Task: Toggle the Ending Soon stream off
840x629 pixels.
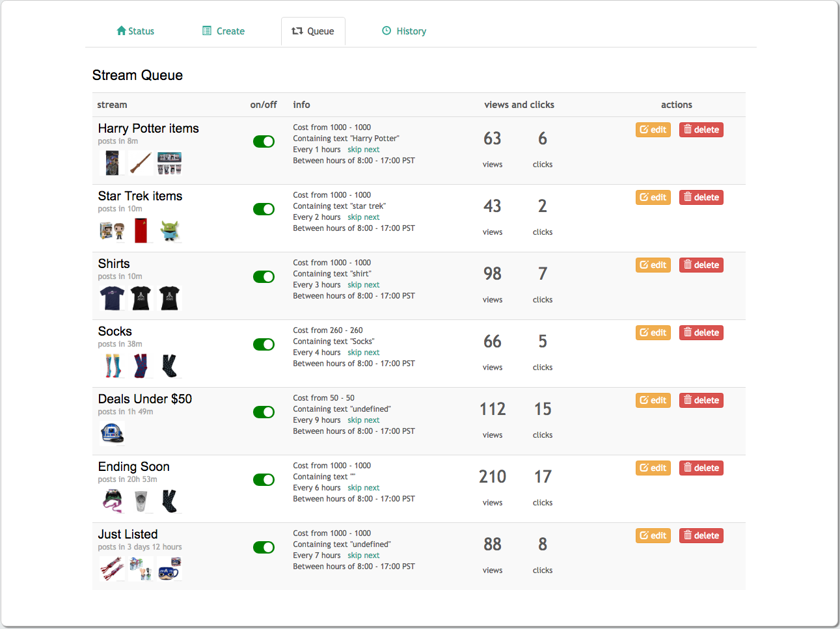Action: click(264, 480)
